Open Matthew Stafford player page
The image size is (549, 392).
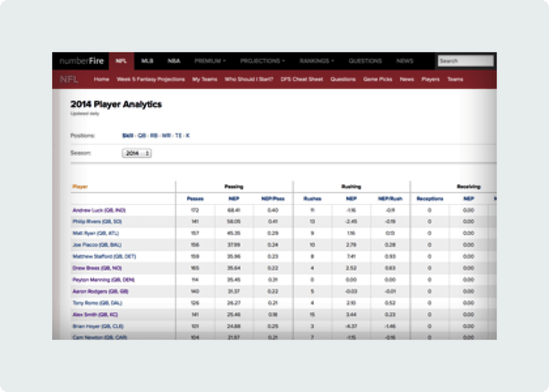click(x=104, y=257)
